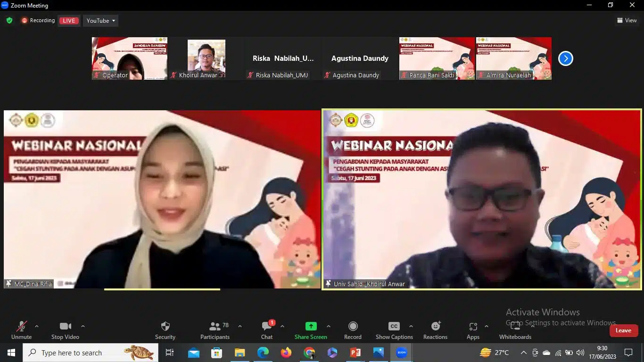This screenshot has width=644, height=362.
Task: Open the Reactions menu
Action: [435, 330]
